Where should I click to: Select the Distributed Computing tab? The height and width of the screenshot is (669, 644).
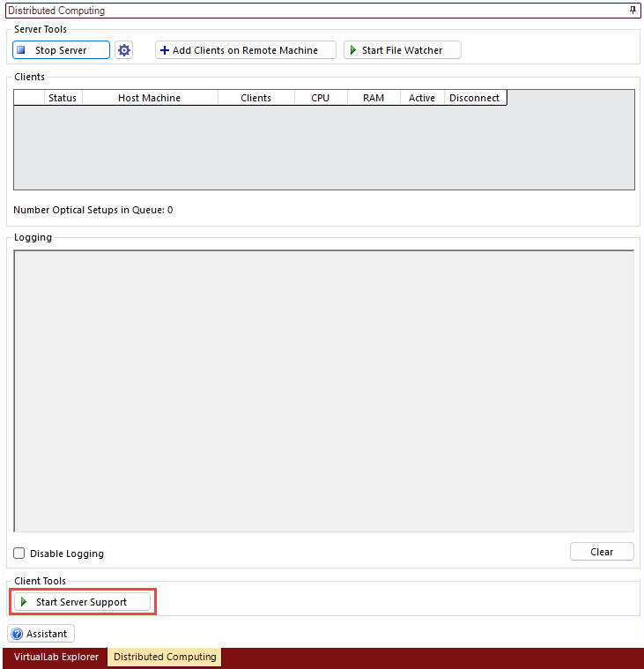click(x=165, y=657)
